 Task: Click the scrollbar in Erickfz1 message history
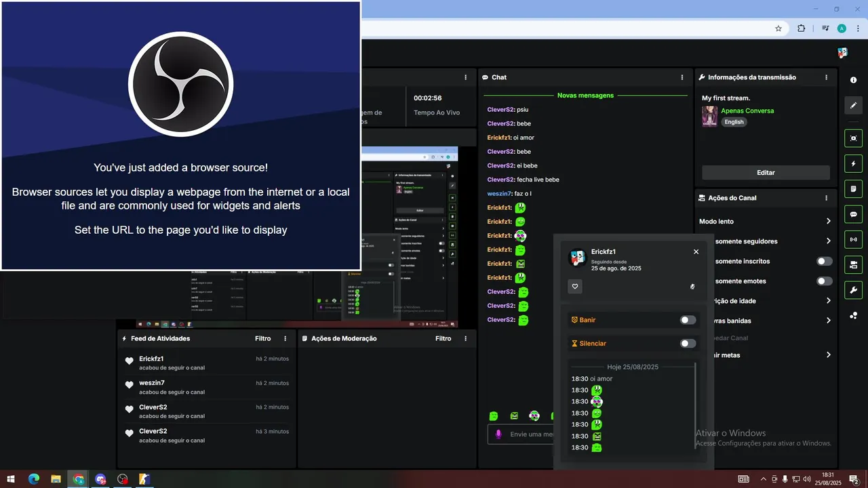pos(695,405)
